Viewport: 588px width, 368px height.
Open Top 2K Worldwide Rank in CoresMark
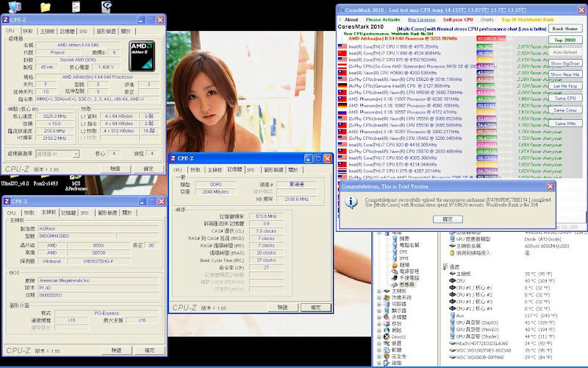click(528, 20)
